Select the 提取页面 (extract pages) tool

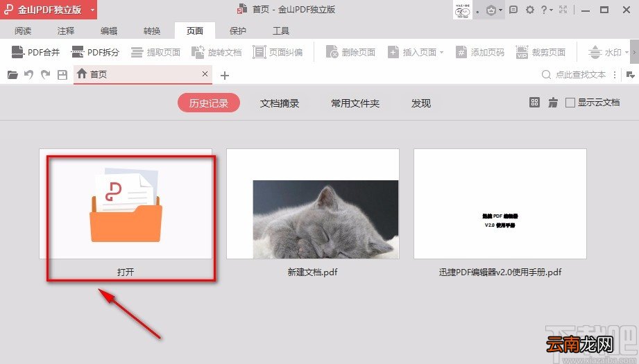(x=155, y=52)
